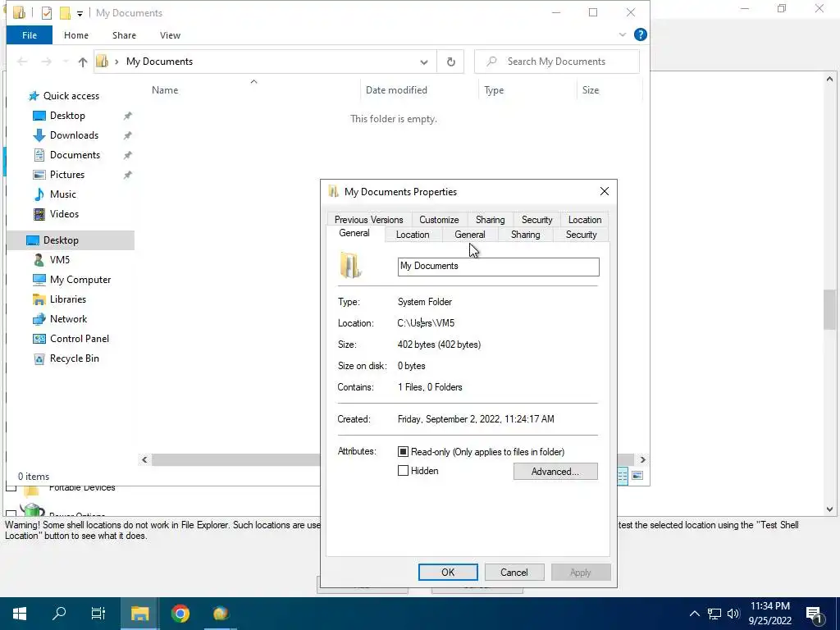The width and height of the screenshot is (840, 630).
Task: Open the recent locations dropdown arrow
Action: pyautogui.click(x=66, y=62)
